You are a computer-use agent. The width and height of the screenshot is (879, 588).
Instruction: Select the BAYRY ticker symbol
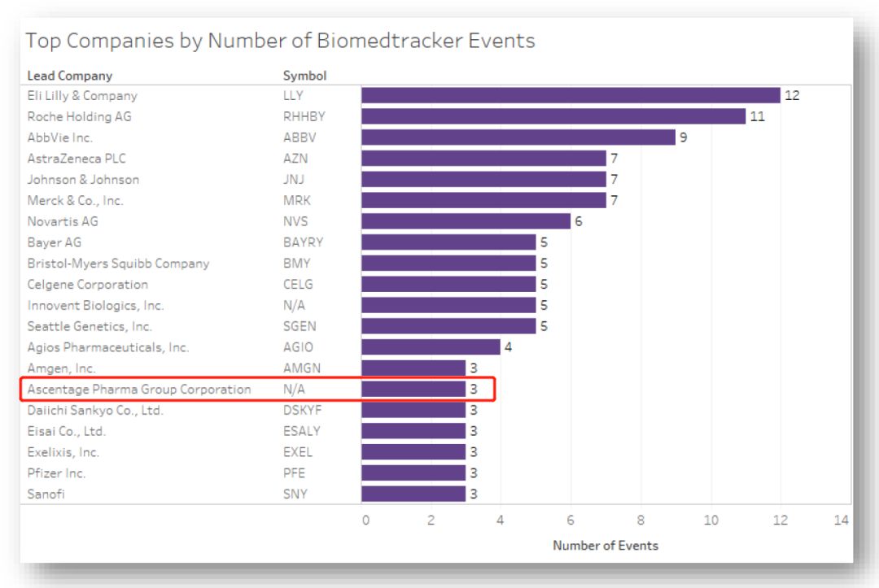303,242
